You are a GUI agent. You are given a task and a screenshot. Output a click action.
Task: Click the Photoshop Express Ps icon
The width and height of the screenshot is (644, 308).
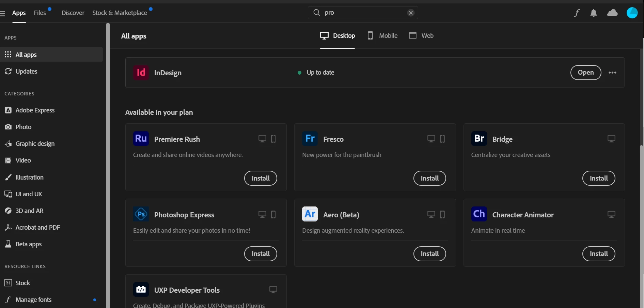coord(141,214)
